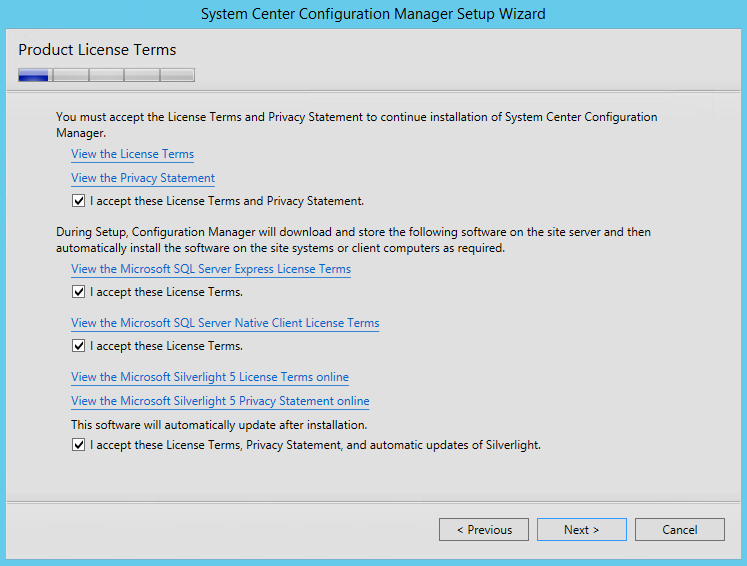This screenshot has width=747, height=566.
Task: View SQL Server Native Client License Terms
Action: (x=225, y=323)
